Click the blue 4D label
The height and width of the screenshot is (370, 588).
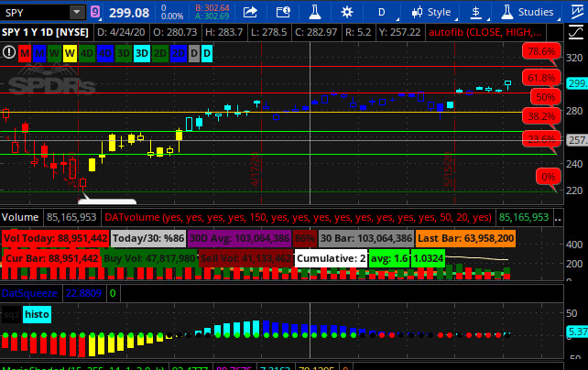[105, 54]
